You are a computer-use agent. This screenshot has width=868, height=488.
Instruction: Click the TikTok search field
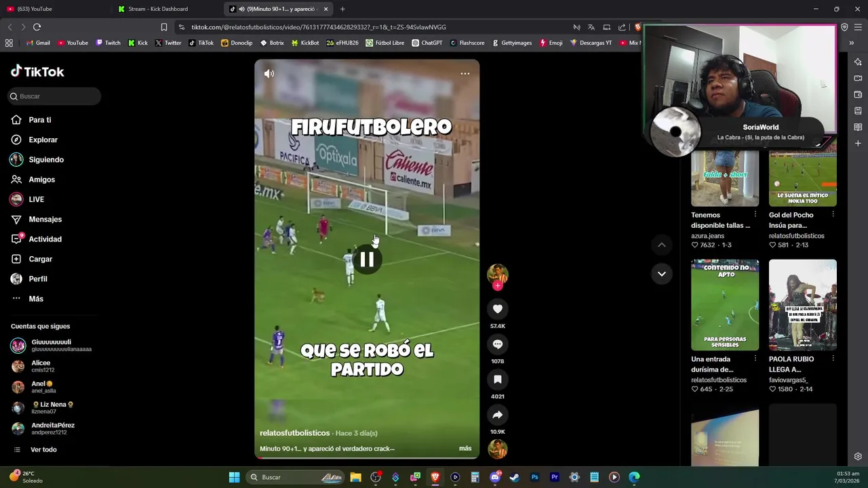click(54, 96)
